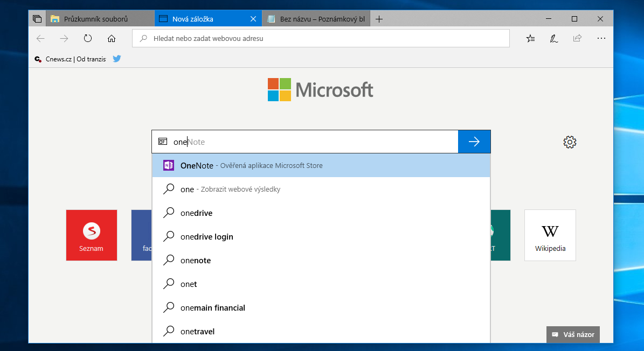
Task: Open the Settings and more ellipsis menu
Action: click(601, 38)
